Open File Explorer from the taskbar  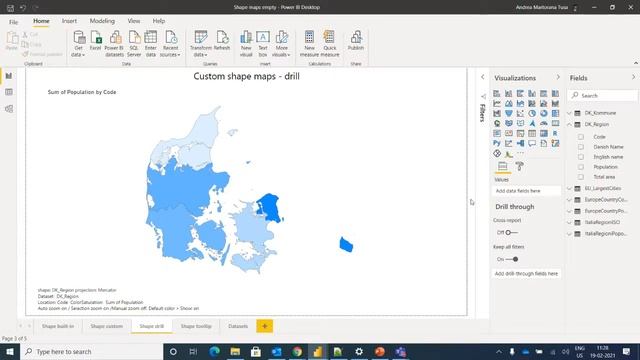coord(235,351)
